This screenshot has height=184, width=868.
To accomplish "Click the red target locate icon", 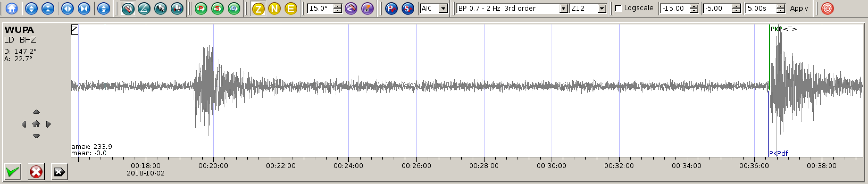I will (828, 9).
